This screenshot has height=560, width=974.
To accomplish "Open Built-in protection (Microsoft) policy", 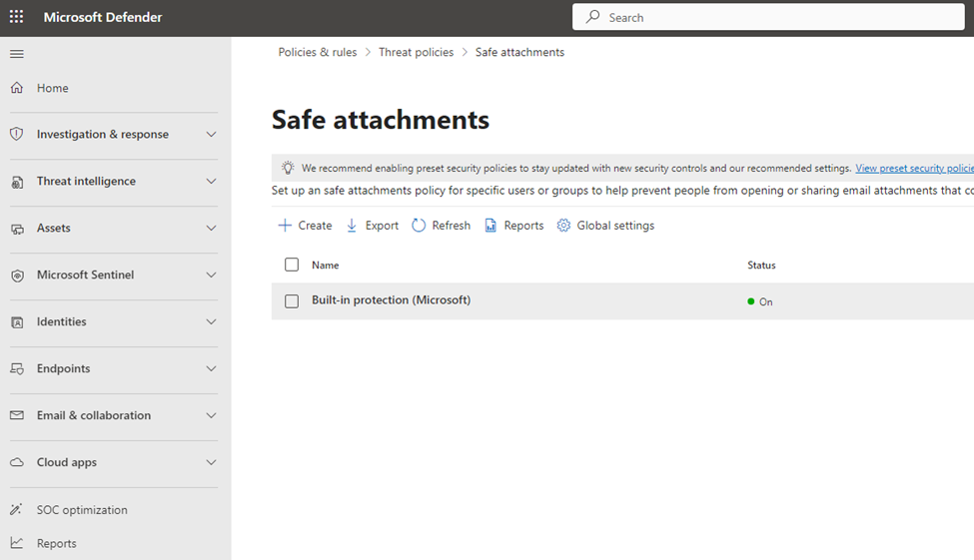I will [392, 299].
